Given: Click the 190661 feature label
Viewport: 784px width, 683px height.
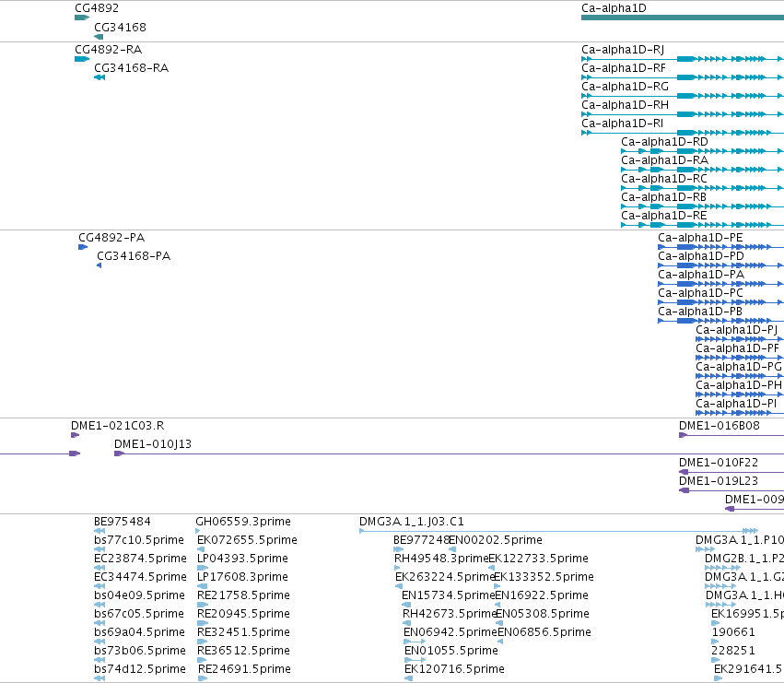Looking at the screenshot, I should pyautogui.click(x=733, y=633).
